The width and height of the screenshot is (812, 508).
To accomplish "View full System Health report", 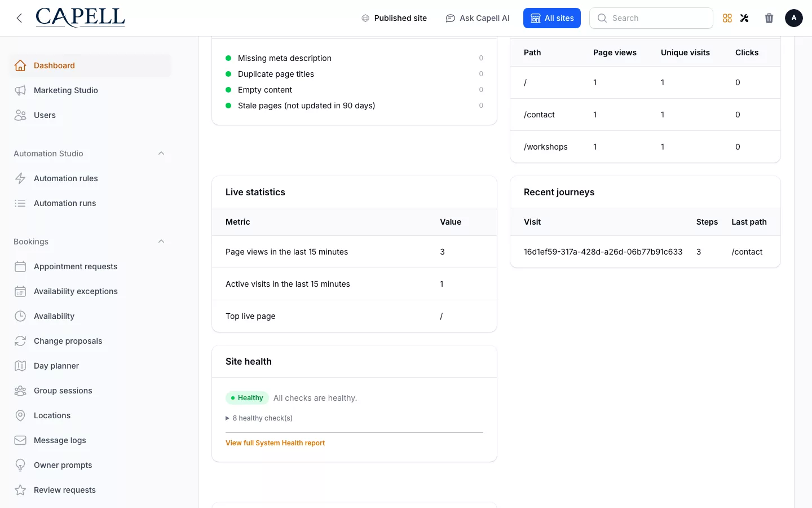I will point(275,443).
